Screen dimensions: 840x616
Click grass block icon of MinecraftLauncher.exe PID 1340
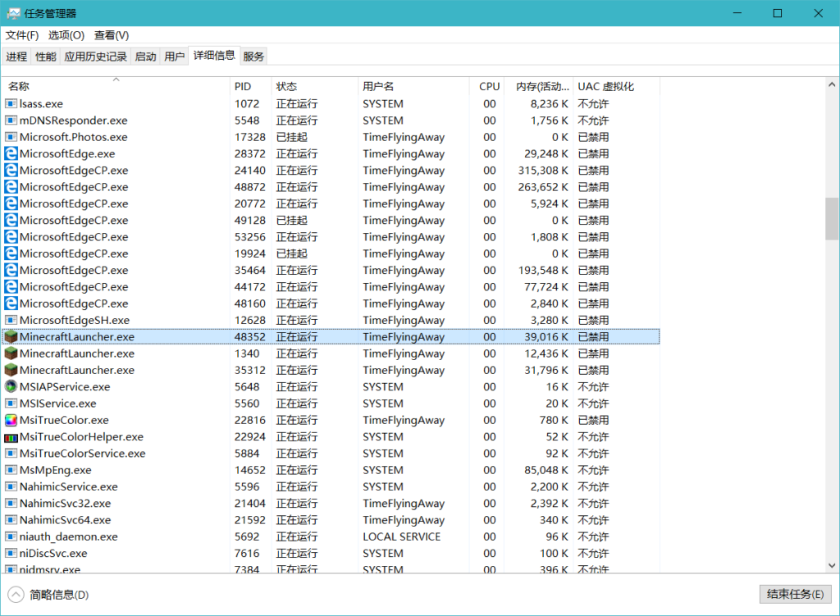pyautogui.click(x=11, y=353)
